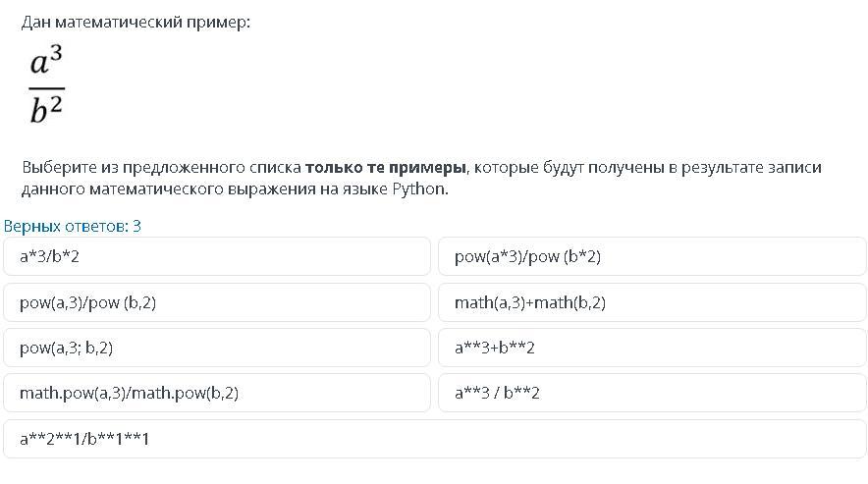Click the fraction formula image
The height and width of the screenshot is (484, 868).
point(47,84)
